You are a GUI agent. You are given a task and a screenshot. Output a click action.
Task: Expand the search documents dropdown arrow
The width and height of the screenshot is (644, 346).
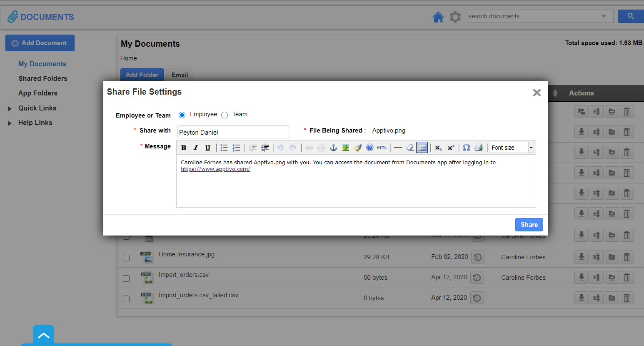[x=603, y=16]
